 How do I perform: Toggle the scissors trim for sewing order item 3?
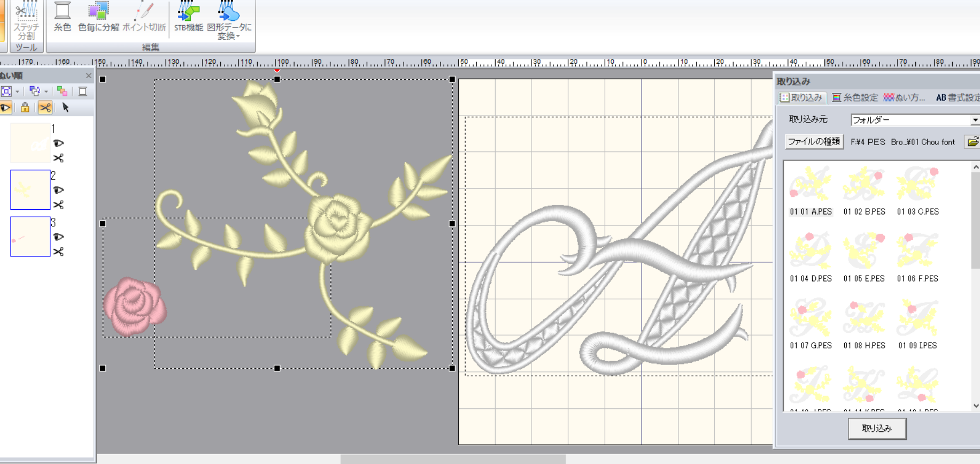pos(58,252)
